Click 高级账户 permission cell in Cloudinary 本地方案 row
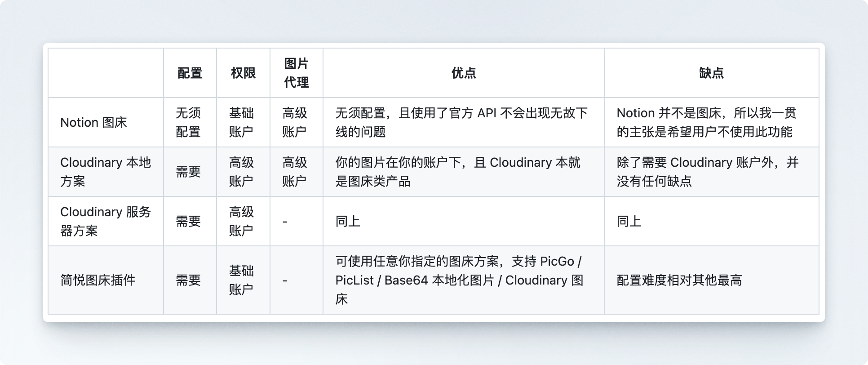 241,172
